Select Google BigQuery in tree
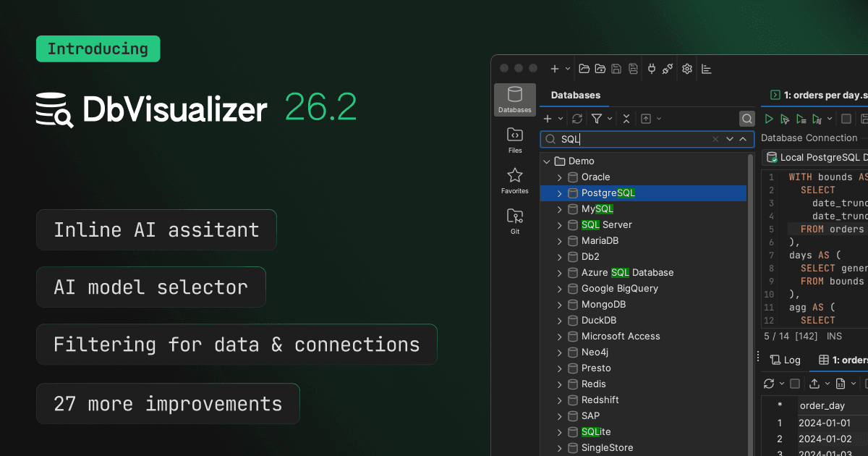This screenshot has width=868, height=456. click(620, 288)
